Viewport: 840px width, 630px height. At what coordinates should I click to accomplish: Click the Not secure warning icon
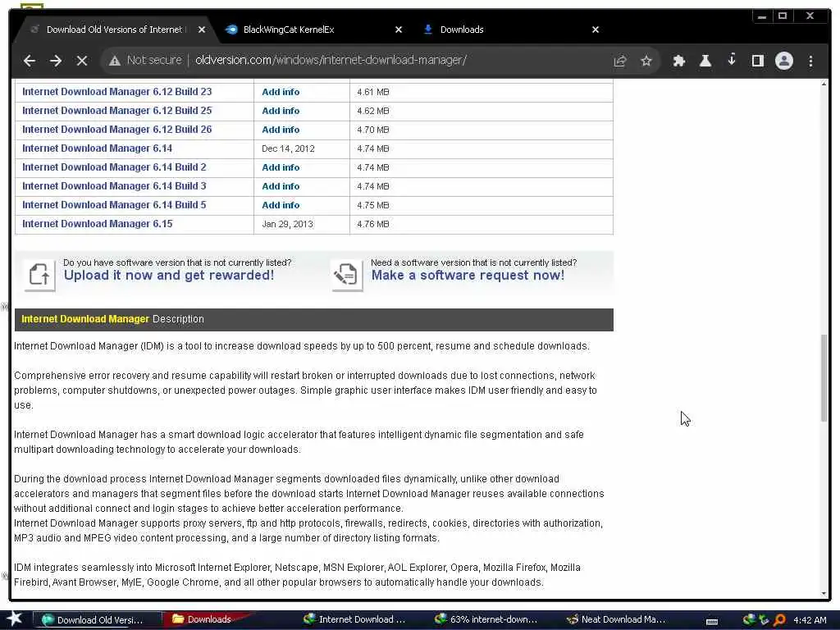[115, 61]
